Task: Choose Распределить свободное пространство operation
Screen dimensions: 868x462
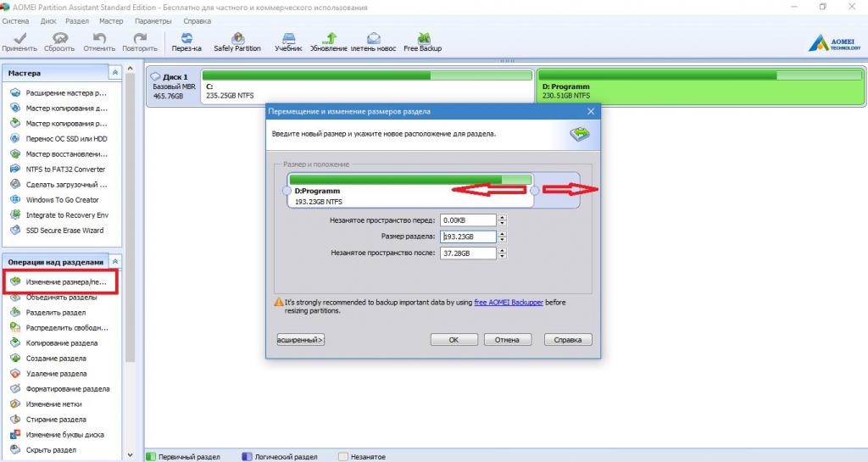Action: (x=58, y=327)
